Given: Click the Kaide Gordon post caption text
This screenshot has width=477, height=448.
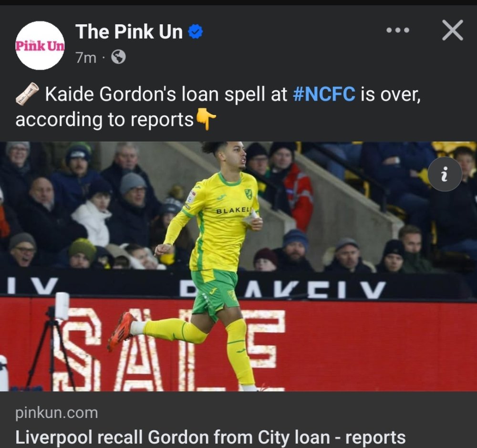Looking at the screenshot, I should tap(218, 106).
